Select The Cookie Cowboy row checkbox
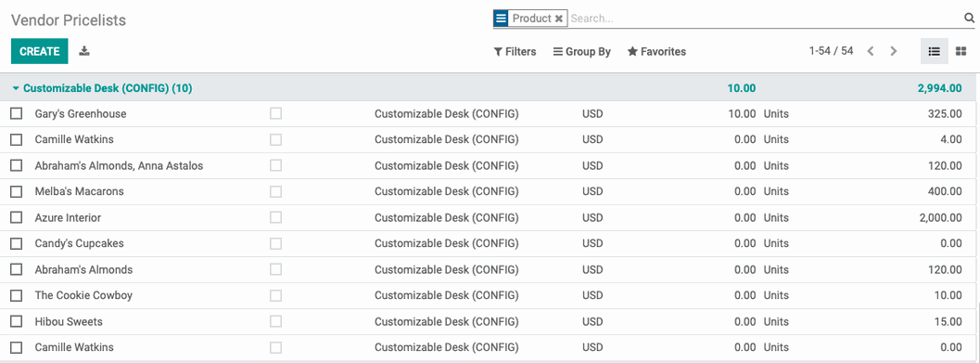This screenshot has height=363, width=980. pos(17,295)
